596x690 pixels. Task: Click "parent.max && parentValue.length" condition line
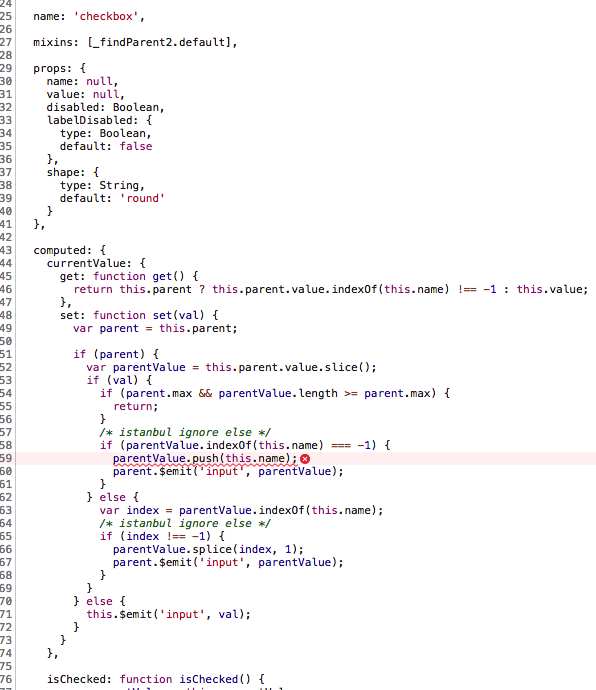(x=275, y=393)
